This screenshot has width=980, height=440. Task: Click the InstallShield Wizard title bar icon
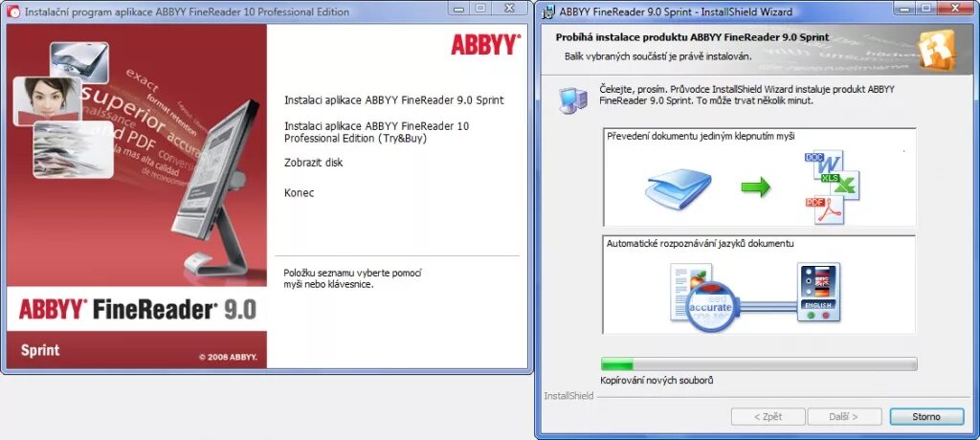click(548, 11)
